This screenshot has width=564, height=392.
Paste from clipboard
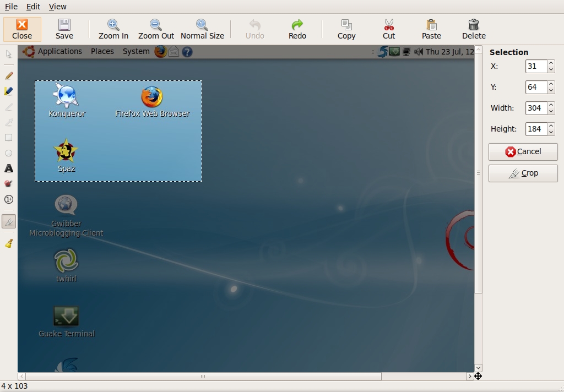click(x=431, y=29)
